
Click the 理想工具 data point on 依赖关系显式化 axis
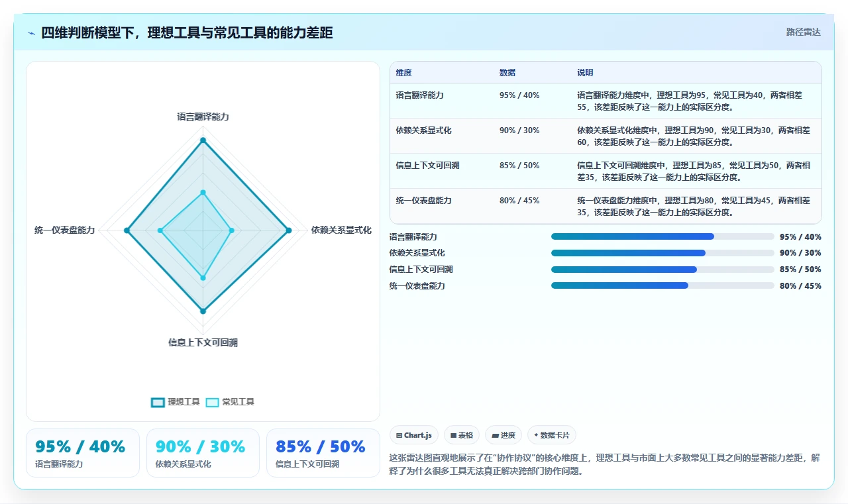pyautogui.click(x=288, y=230)
